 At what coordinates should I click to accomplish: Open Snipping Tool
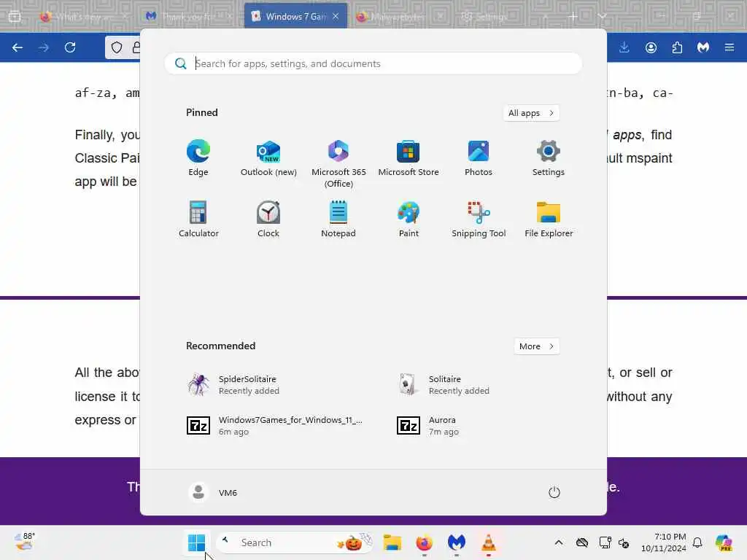tap(479, 219)
